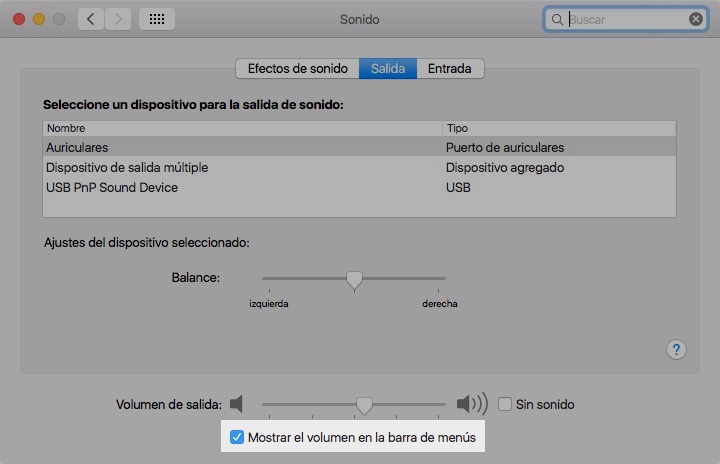The image size is (720, 464).
Task: Click the loud volume speaker icon
Action: coord(472,404)
